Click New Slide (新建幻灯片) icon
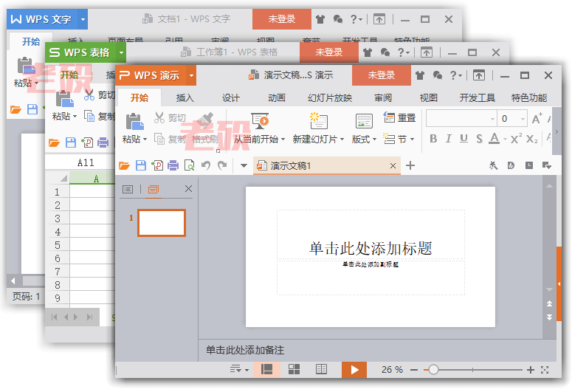Viewport: 572px width, 392px height. (318, 121)
